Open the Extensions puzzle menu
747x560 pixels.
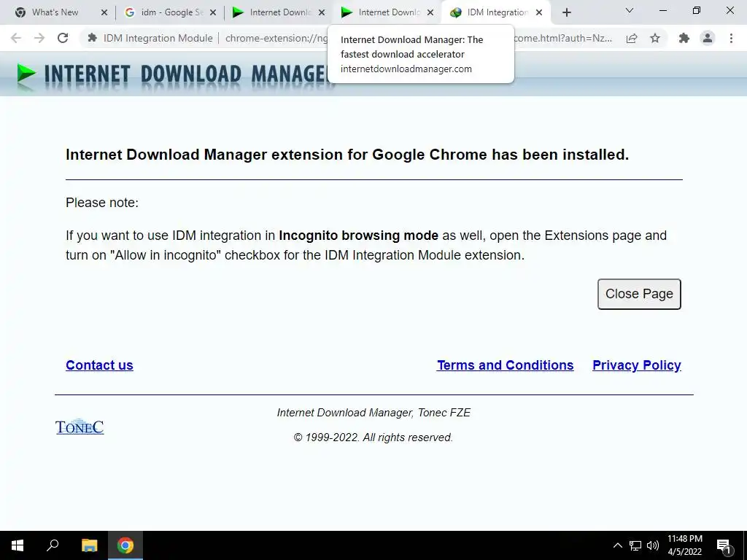(x=684, y=38)
